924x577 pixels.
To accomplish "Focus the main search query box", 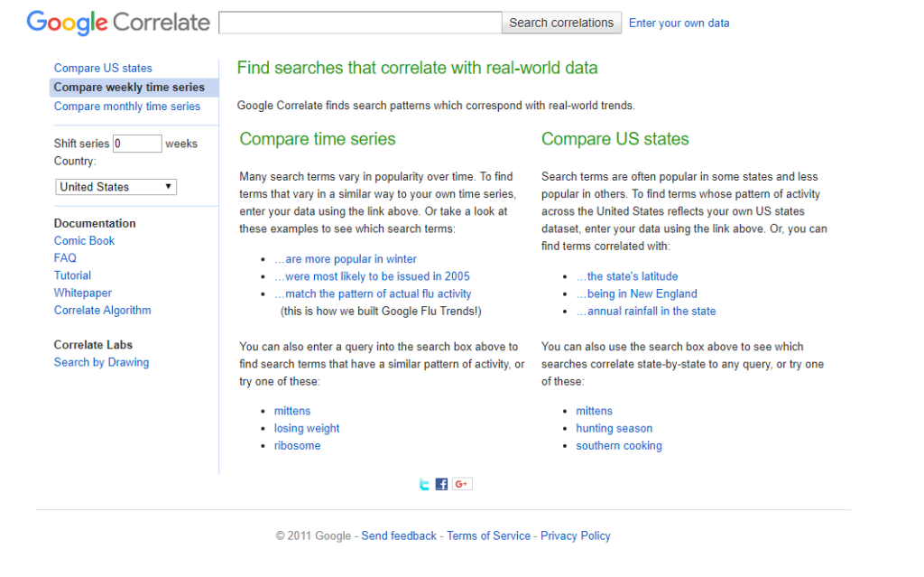I will click(x=360, y=23).
